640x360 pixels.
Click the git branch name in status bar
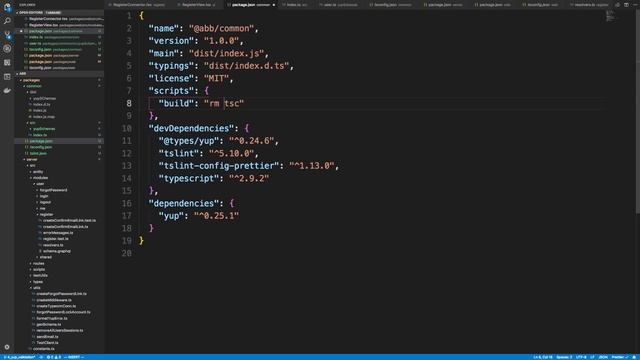click(20, 357)
